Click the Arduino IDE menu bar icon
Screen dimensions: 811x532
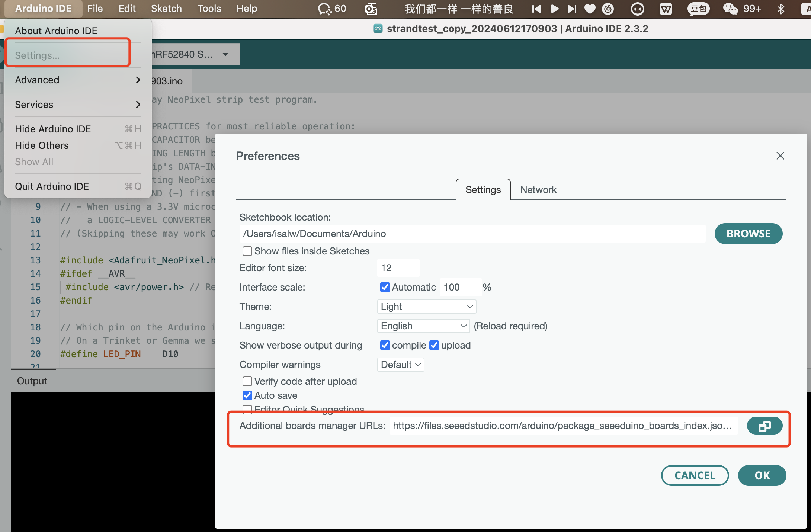tap(44, 8)
